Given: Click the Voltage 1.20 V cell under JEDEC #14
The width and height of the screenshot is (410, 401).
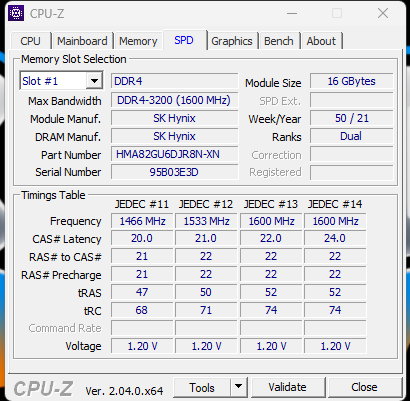Looking at the screenshot, I should pos(335,346).
